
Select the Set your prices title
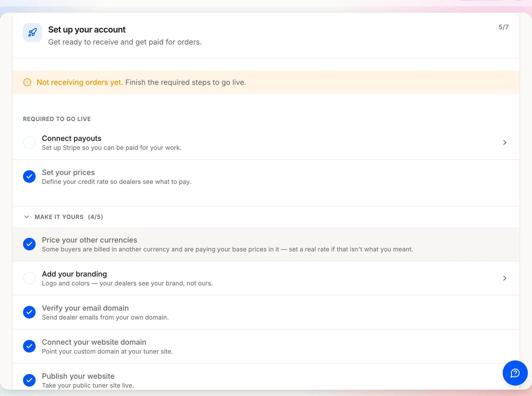(x=68, y=172)
